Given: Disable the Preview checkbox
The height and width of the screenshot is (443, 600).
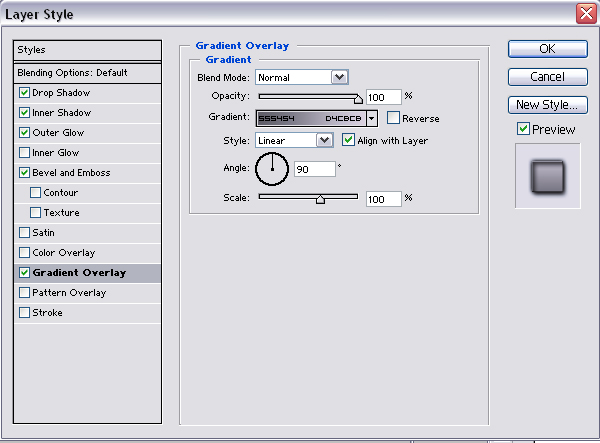Looking at the screenshot, I should pos(523,129).
